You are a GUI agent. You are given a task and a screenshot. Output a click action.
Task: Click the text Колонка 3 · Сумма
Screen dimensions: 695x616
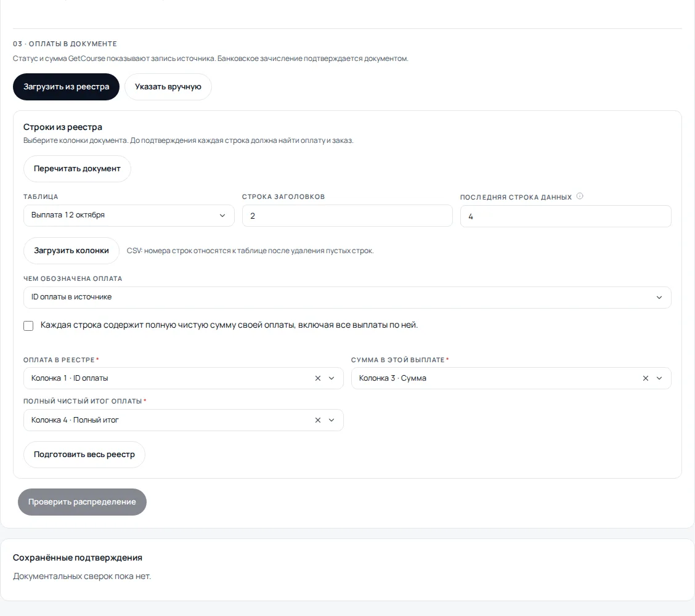pyautogui.click(x=392, y=378)
